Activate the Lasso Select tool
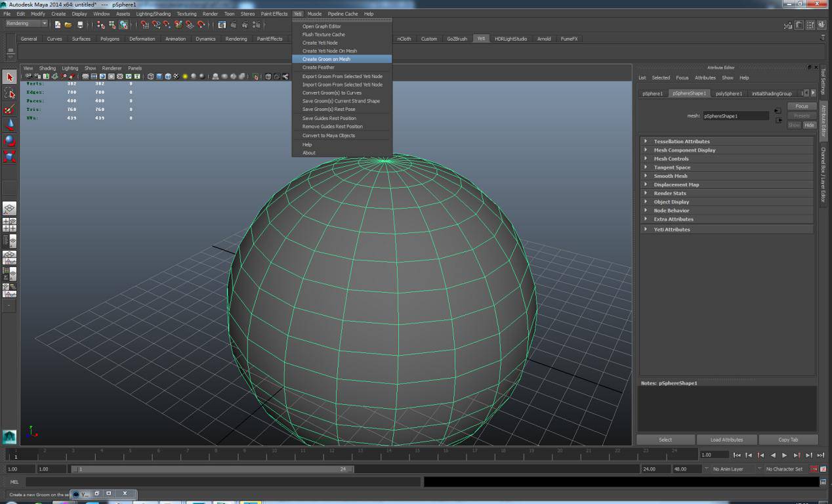Screen dimensions: 832x504 click(x=10, y=94)
